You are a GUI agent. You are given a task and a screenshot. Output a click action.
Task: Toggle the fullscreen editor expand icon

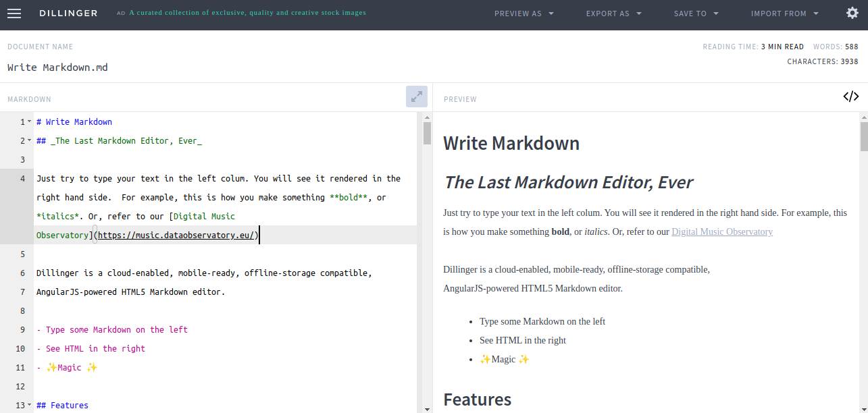[417, 97]
